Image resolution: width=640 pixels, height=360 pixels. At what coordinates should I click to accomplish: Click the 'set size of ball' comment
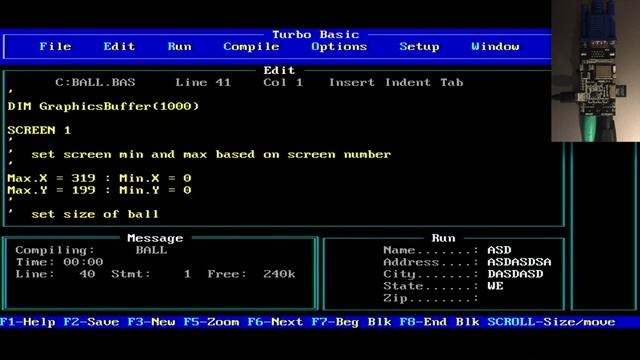click(83, 214)
